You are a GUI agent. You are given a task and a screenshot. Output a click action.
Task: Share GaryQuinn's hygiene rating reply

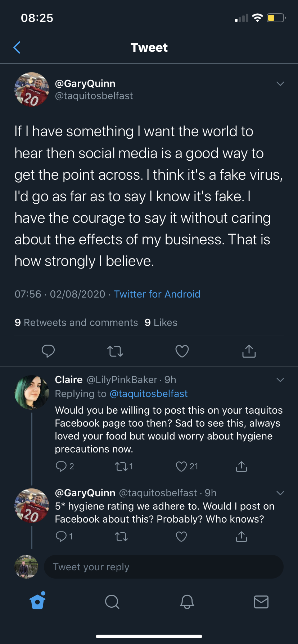241,537
